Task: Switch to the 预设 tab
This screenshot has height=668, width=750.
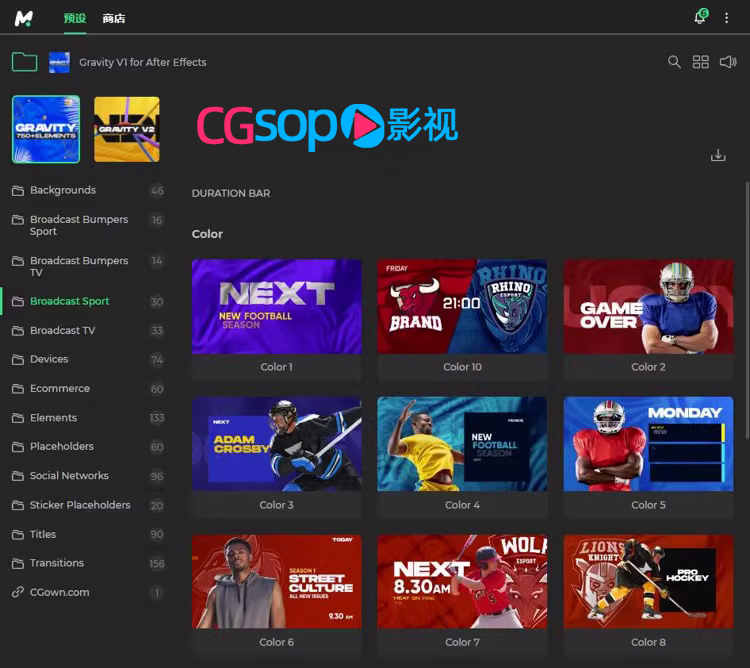Action: (x=74, y=18)
